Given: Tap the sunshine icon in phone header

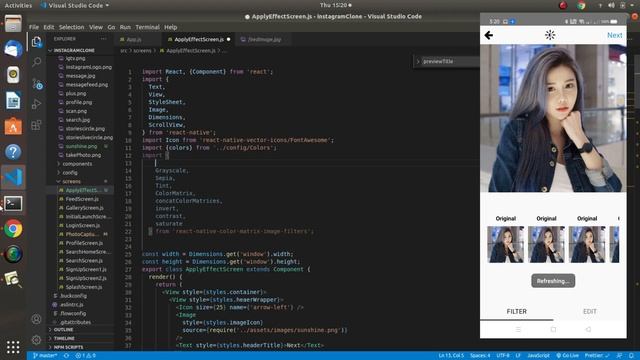Looking at the screenshot, I should click(x=550, y=35).
